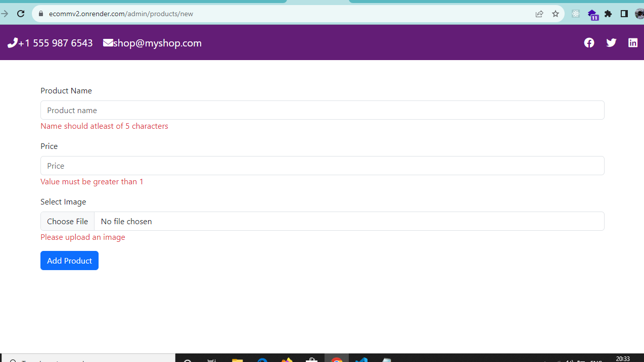Reload the page with the refresh button

[x=21, y=14]
